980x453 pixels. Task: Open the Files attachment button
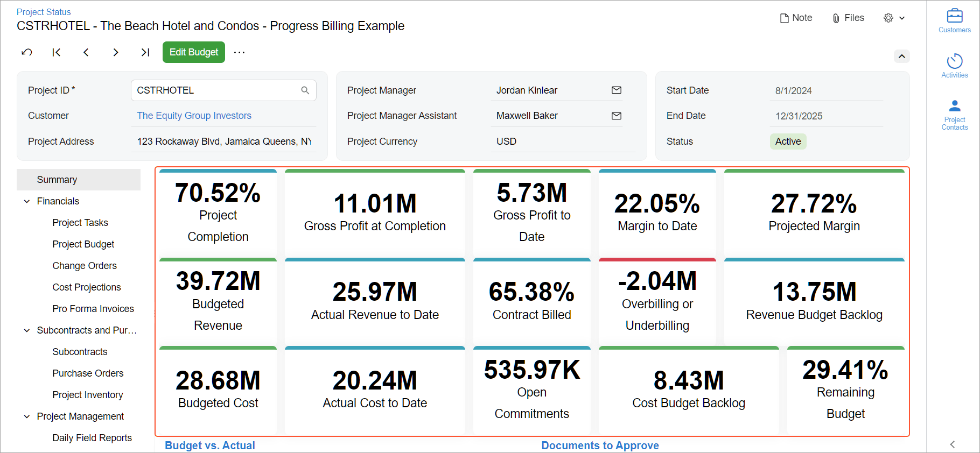point(848,18)
